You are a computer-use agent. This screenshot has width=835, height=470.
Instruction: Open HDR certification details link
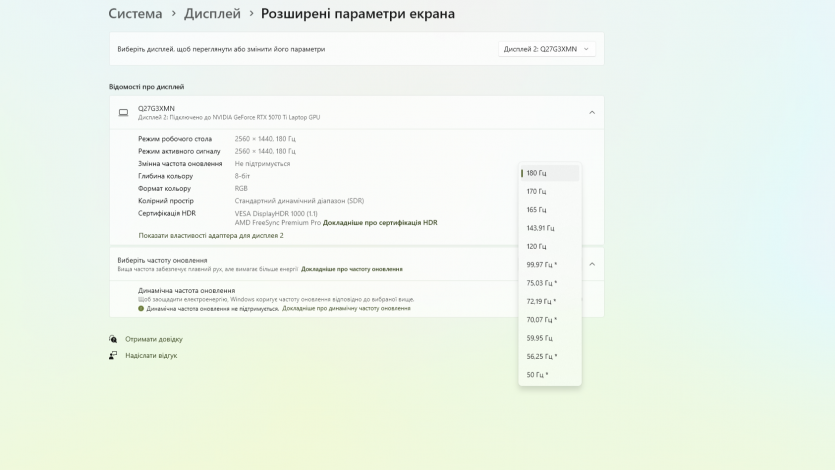click(380, 223)
